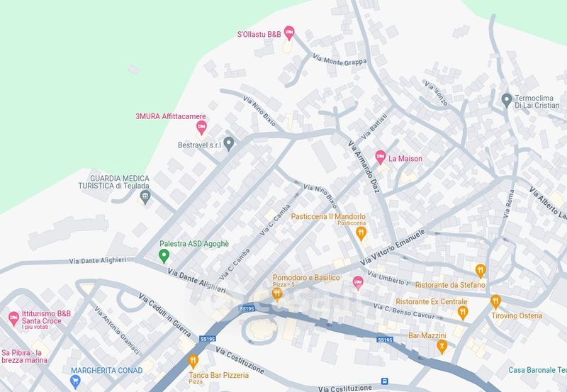Open the Termoclima Di Lai Cristian pin
This screenshot has width=567, height=392.
click(x=507, y=101)
